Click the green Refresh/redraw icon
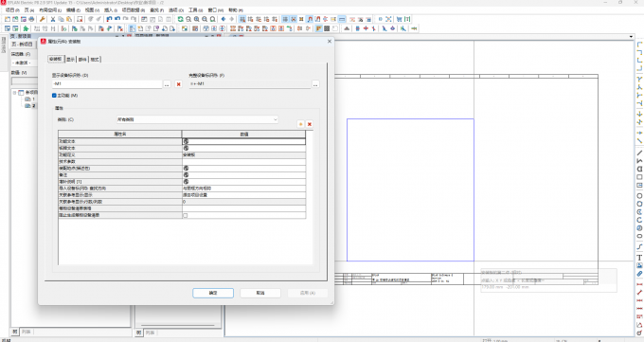This screenshot has width=644, height=342. (x=180, y=19)
